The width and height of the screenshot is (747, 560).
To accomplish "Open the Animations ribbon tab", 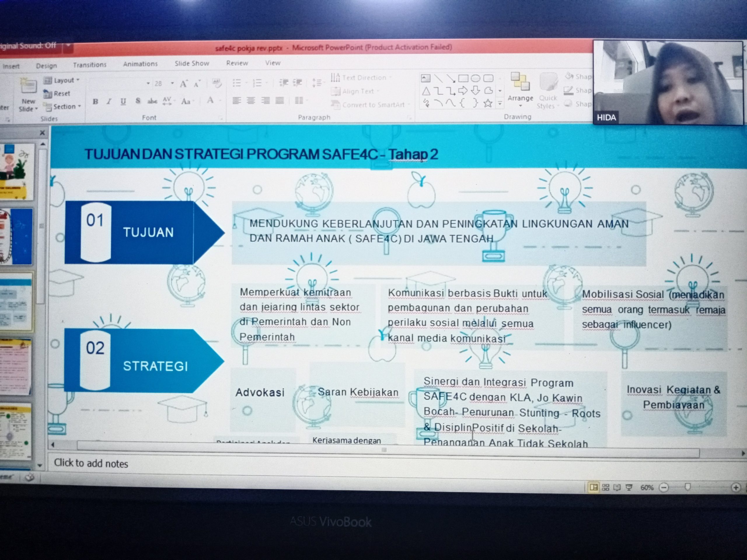I will point(140,64).
